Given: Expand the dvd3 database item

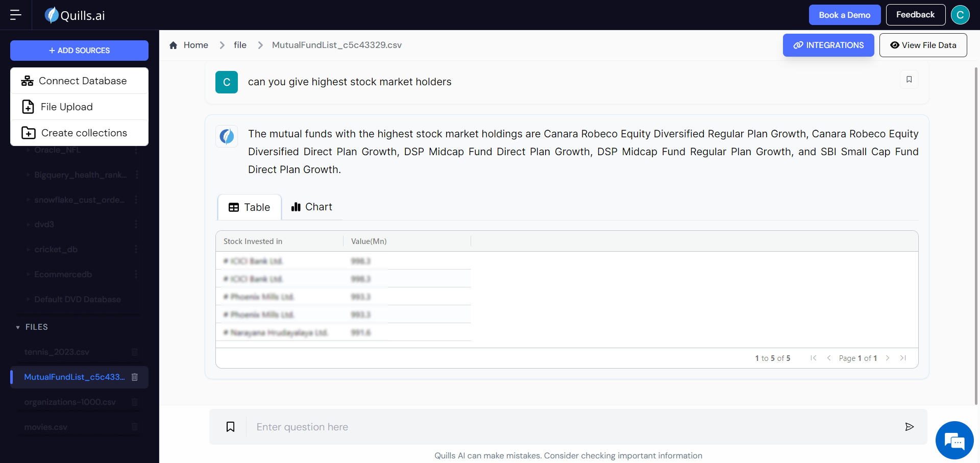Looking at the screenshot, I should tap(29, 224).
